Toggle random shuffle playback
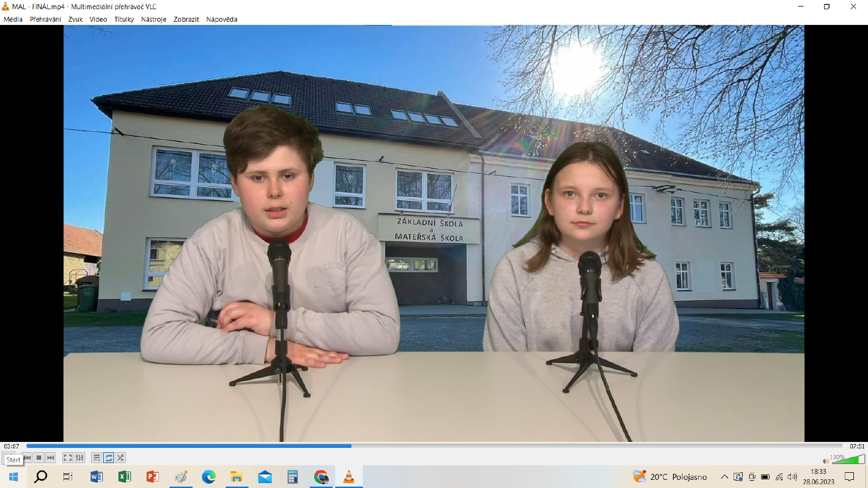This screenshot has width=868, height=488. coord(120,458)
